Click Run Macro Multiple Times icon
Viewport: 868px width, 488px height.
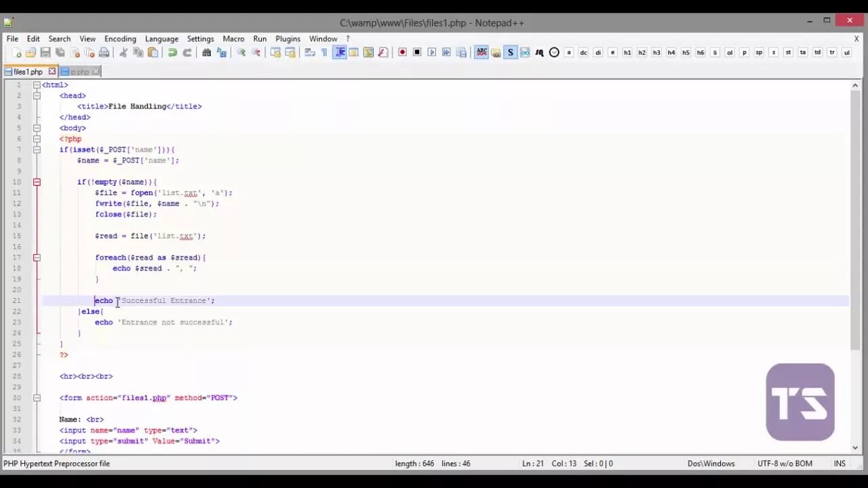click(x=446, y=52)
